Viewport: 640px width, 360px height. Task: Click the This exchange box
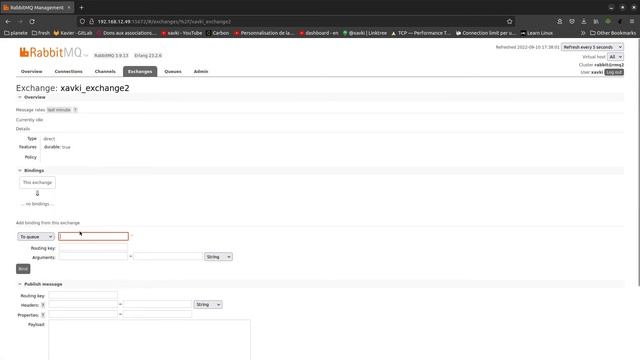pyautogui.click(x=37, y=182)
